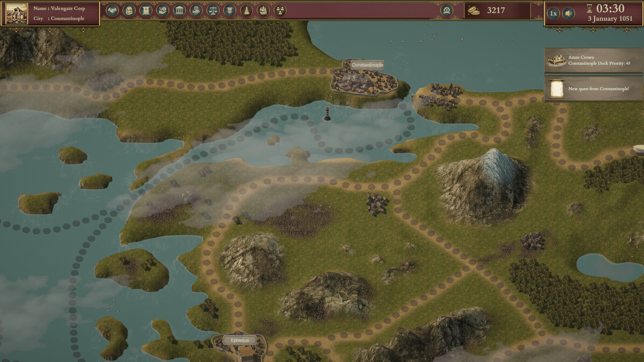The image size is (644, 362).
Task: Select the Constantinople city label
Action: point(367,65)
